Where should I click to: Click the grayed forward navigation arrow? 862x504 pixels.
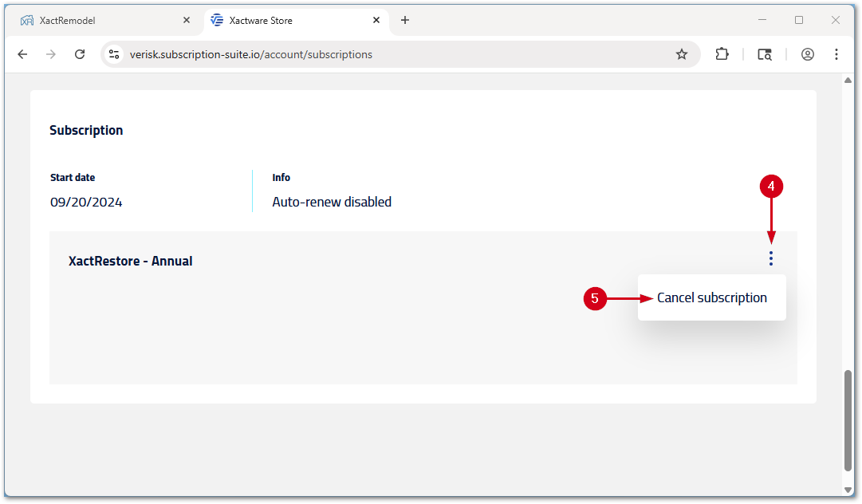[50, 54]
